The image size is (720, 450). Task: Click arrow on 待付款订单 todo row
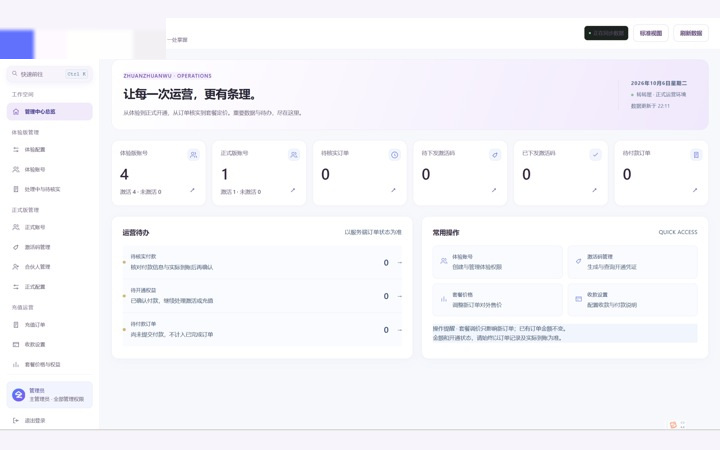coord(399,330)
